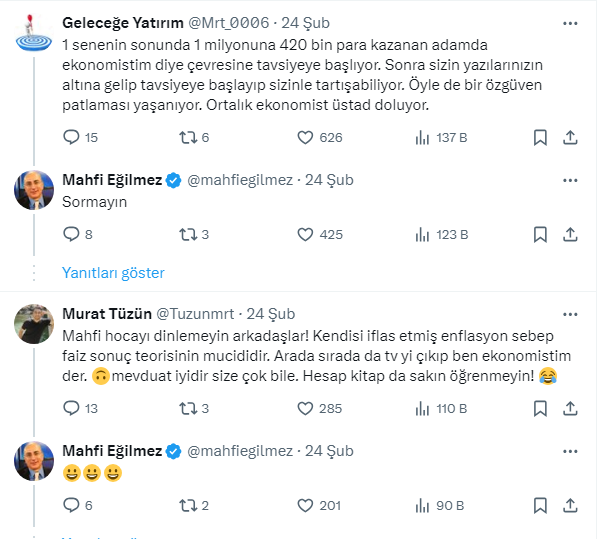The width and height of the screenshot is (603, 539).
Task: Share the Geleceğe Yatırım tweet
Action: [x=570, y=137]
